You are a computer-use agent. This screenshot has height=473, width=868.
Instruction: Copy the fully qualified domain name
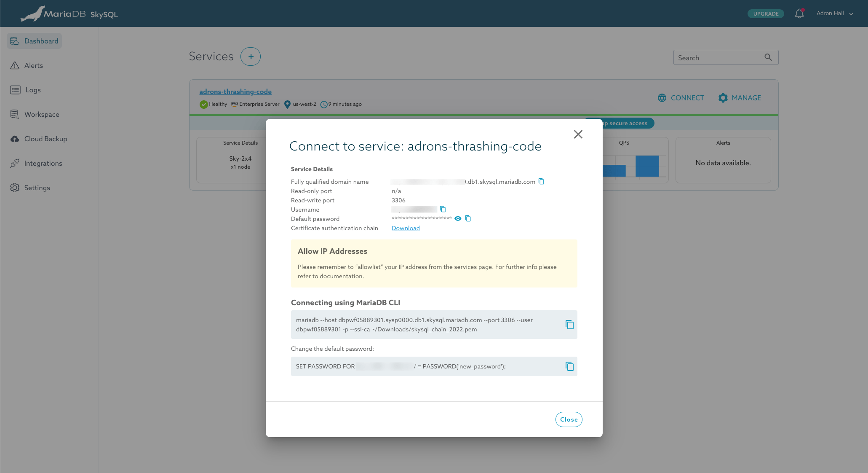click(542, 182)
